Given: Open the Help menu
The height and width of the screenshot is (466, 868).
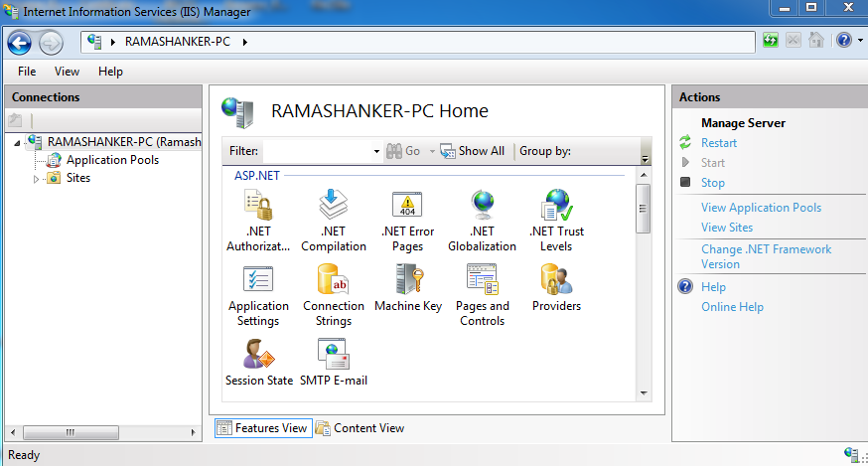Looking at the screenshot, I should [x=110, y=72].
